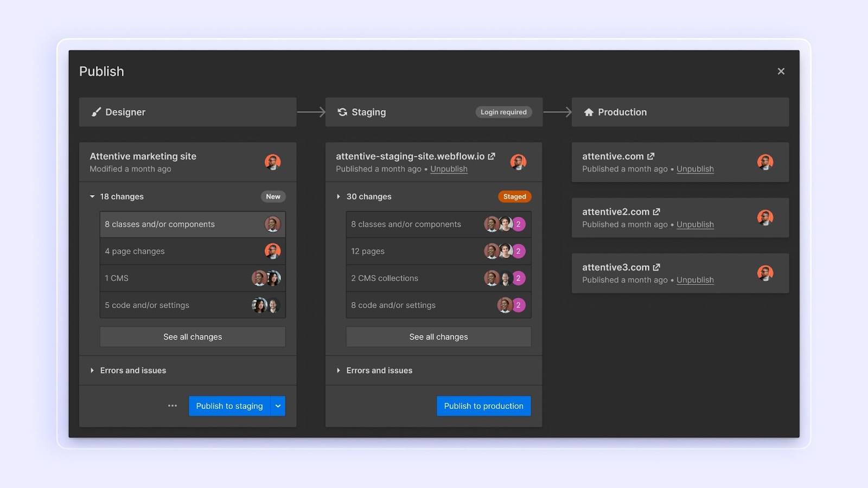
Task: Click the three-dots more options icon
Action: (173, 406)
